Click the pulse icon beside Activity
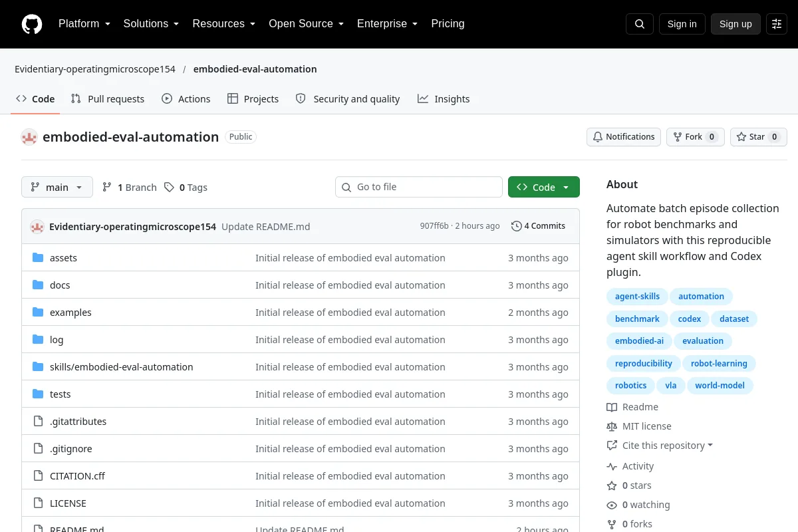The height and width of the screenshot is (532, 798). [612, 466]
